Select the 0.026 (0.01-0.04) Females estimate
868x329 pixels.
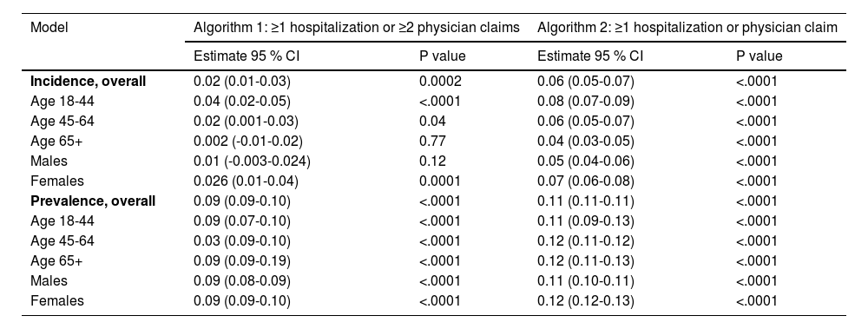246,181
